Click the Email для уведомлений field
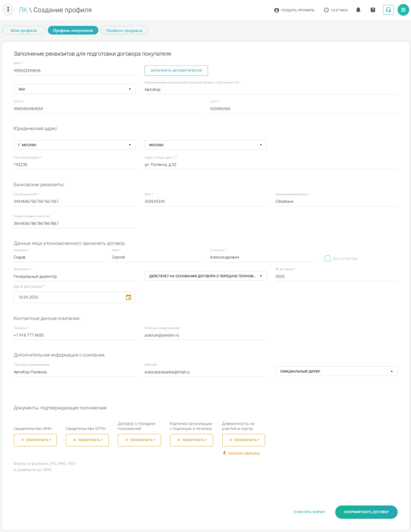The height and width of the screenshot is (532, 411). pyautogui.click(x=205, y=336)
